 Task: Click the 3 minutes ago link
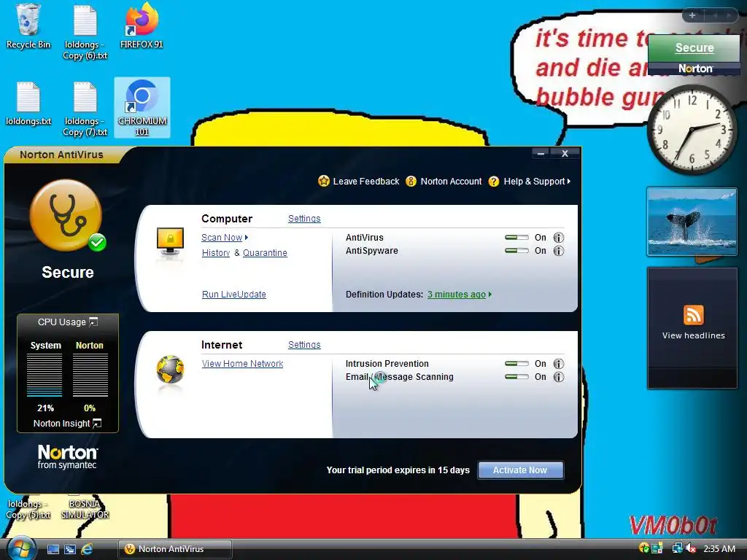(x=457, y=295)
